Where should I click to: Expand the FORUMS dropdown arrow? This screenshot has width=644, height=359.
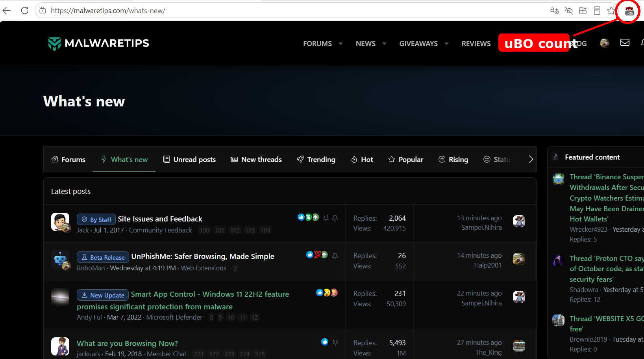(341, 43)
